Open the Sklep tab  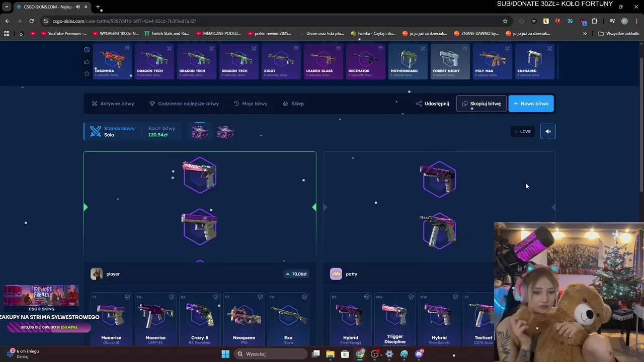click(x=293, y=104)
